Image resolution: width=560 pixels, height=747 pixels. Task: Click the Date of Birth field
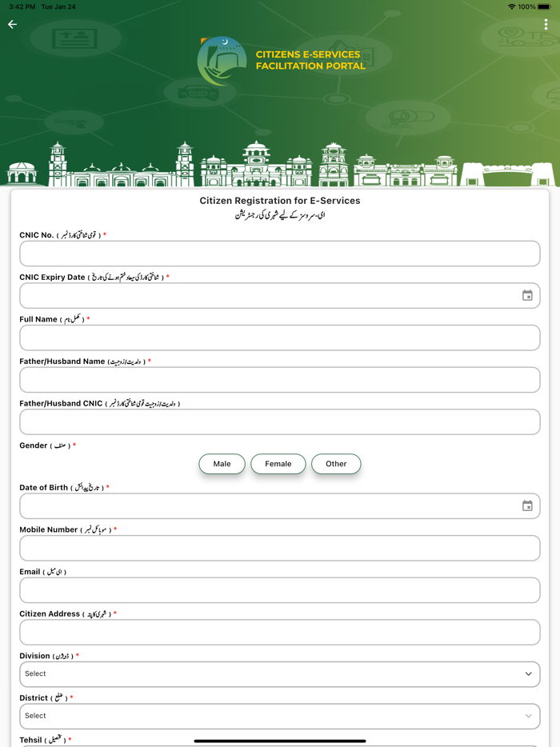pos(280,506)
